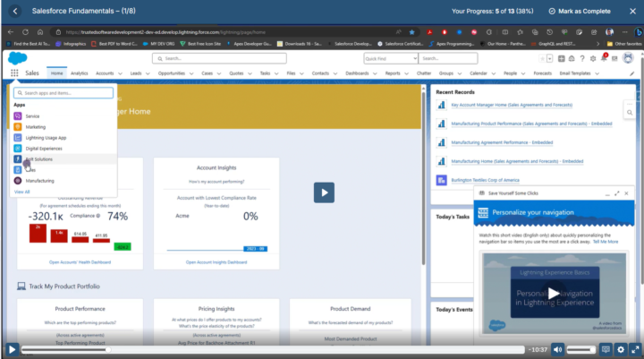Minimize the Save Yourself Some Clicks panel

coord(607,193)
